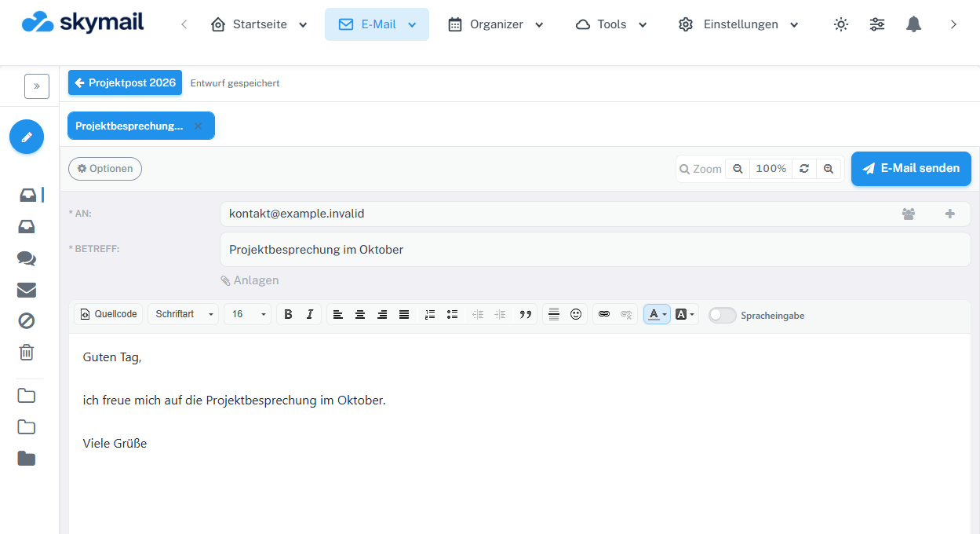The width and height of the screenshot is (980, 534).
Task: Open the sliders settings icon in header
Action: [x=877, y=24]
